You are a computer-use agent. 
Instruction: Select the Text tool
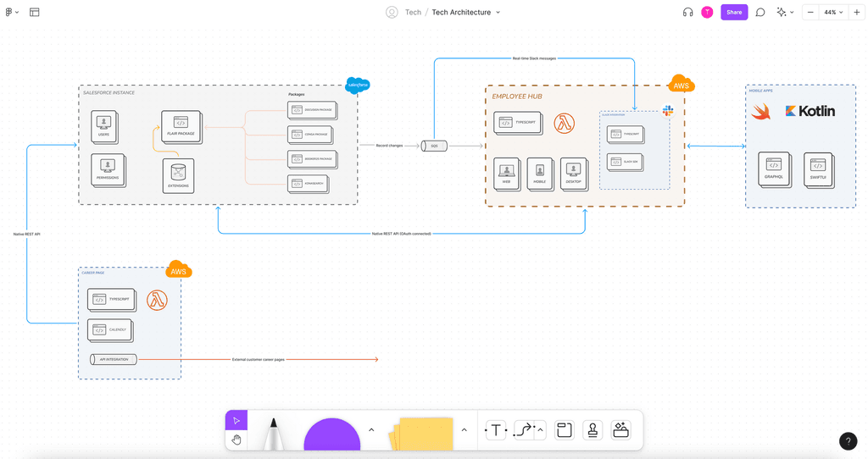pos(496,429)
